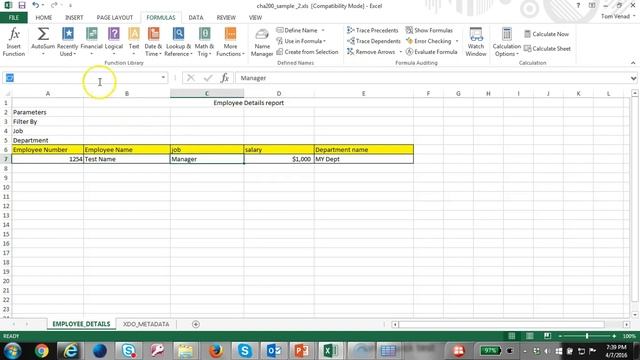Switch to the VIEW tab
The height and width of the screenshot is (360, 640).
tap(256, 18)
